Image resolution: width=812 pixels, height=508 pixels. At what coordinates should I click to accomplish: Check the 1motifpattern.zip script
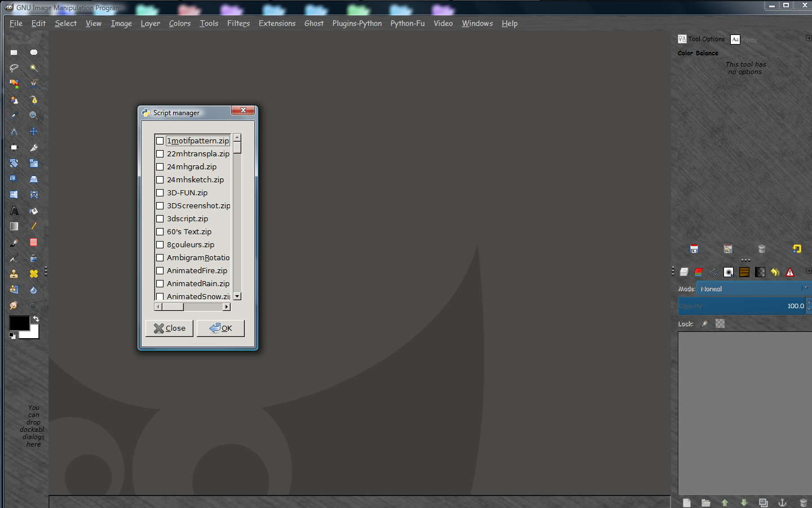[x=160, y=141]
